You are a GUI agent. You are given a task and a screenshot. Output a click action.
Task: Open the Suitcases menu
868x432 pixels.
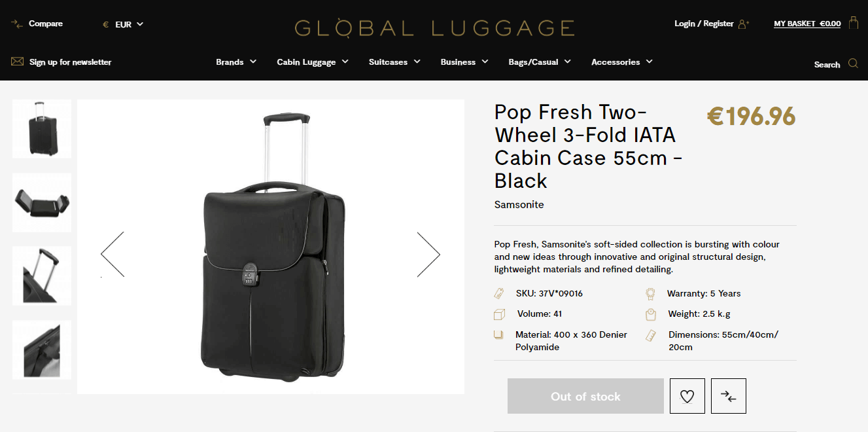click(x=394, y=62)
